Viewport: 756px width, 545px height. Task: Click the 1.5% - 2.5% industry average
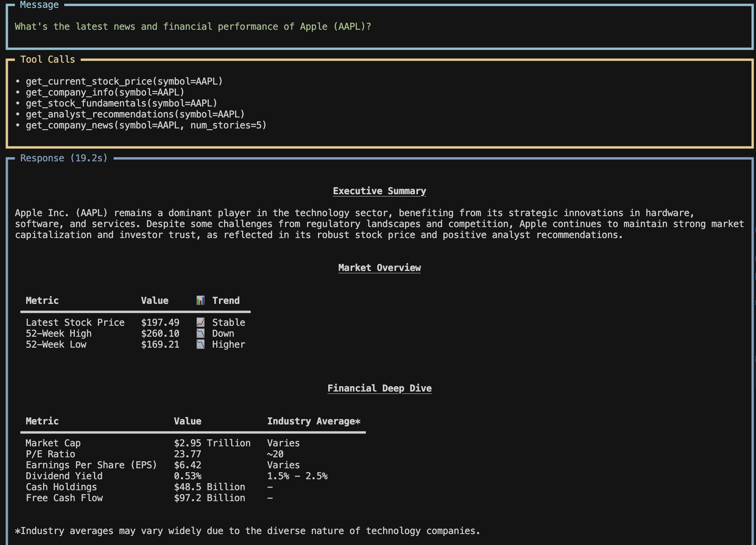(x=297, y=476)
